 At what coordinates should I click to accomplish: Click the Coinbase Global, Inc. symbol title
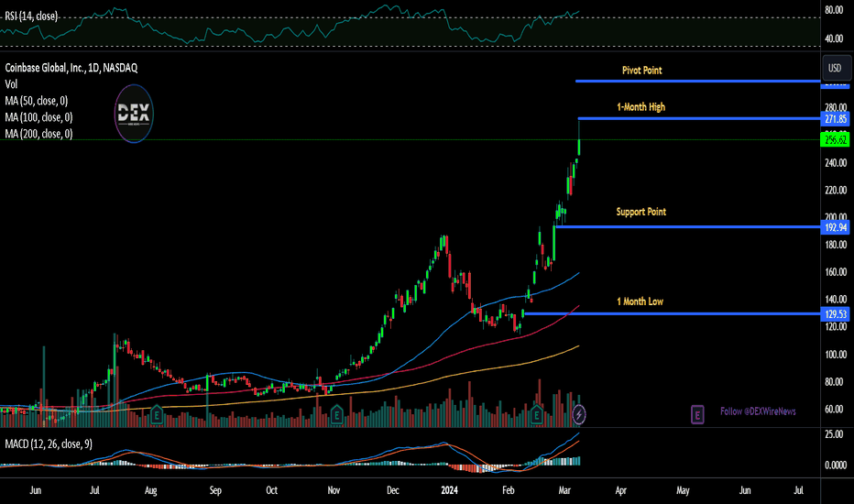tap(71, 68)
